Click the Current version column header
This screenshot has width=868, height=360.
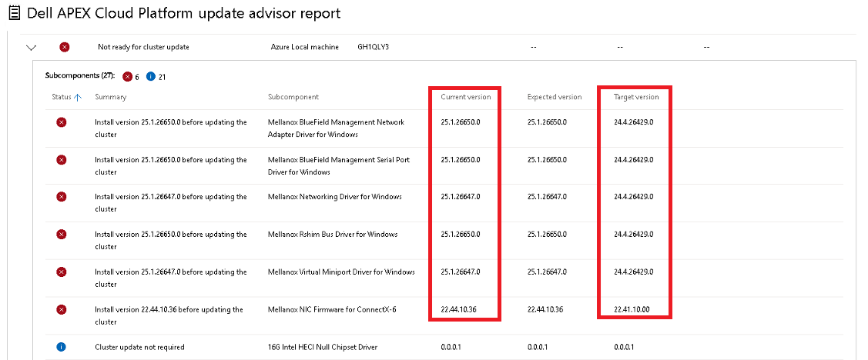465,97
